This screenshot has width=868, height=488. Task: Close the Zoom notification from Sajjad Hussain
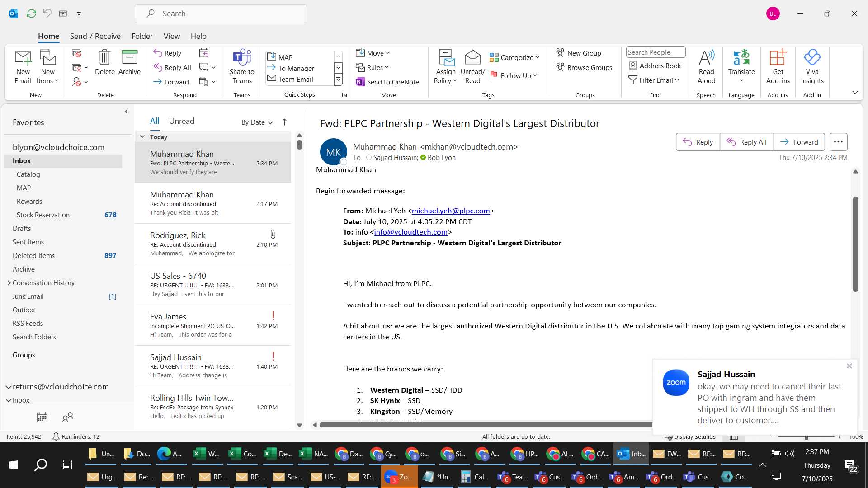click(x=849, y=366)
